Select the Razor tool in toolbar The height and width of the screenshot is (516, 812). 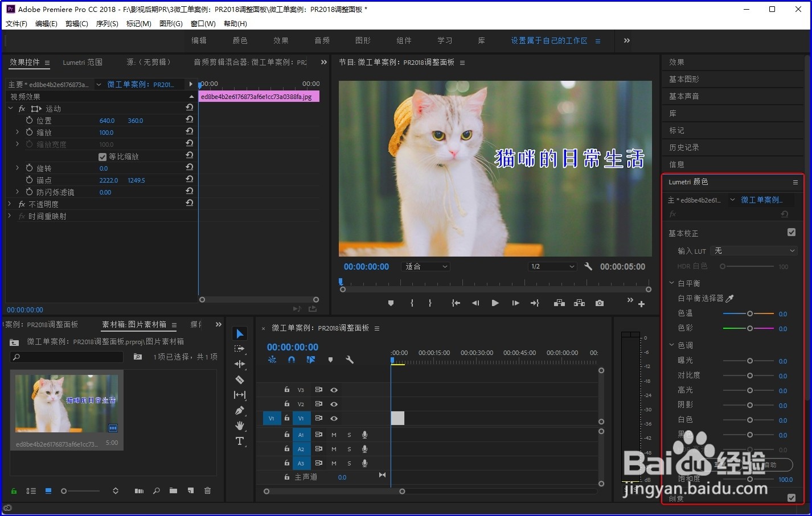pyautogui.click(x=240, y=379)
